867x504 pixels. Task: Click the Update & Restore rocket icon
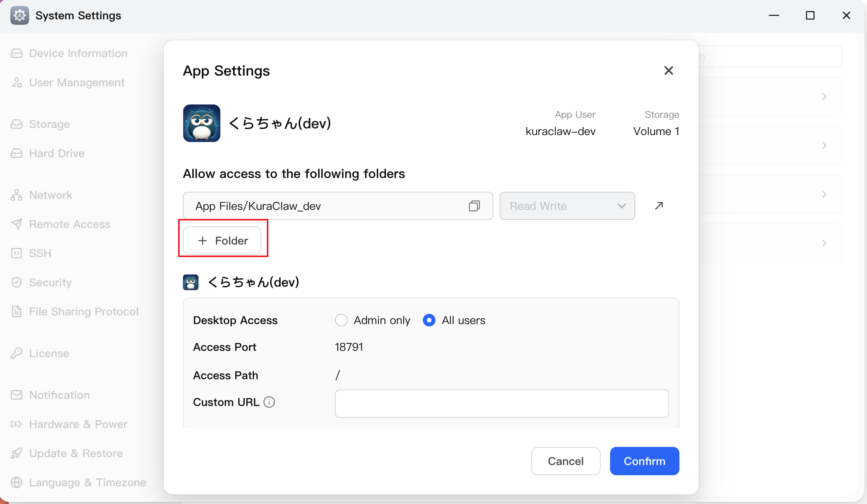click(17, 453)
